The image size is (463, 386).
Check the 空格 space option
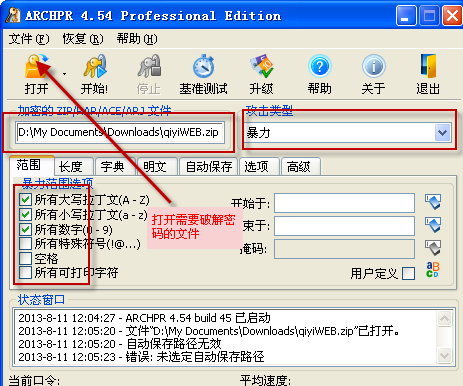point(26,258)
